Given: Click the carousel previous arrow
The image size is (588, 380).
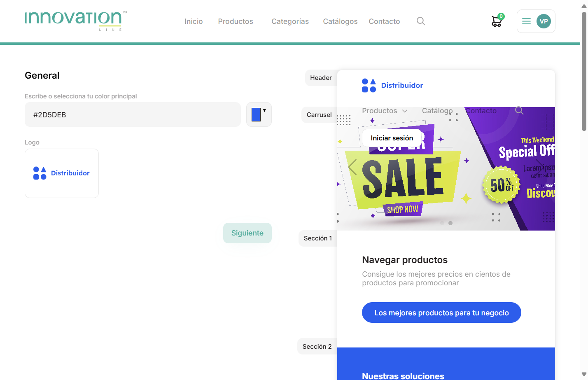Looking at the screenshot, I should pos(352,167).
